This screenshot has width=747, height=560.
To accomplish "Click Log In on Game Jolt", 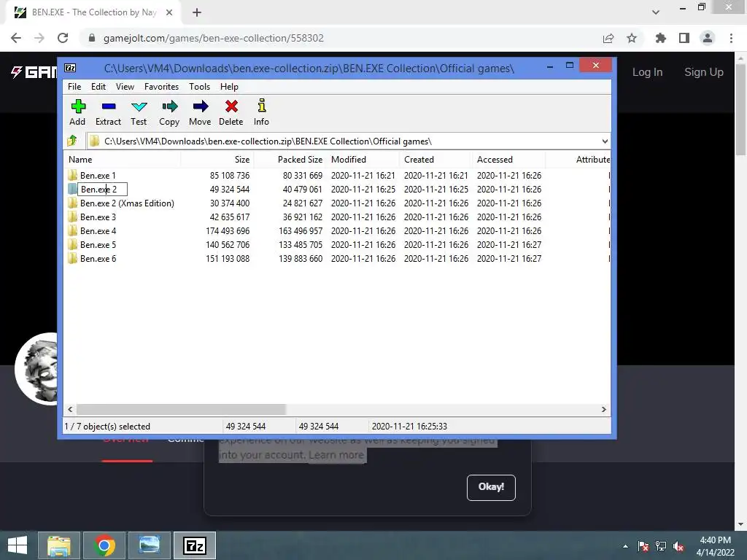I will pos(647,72).
